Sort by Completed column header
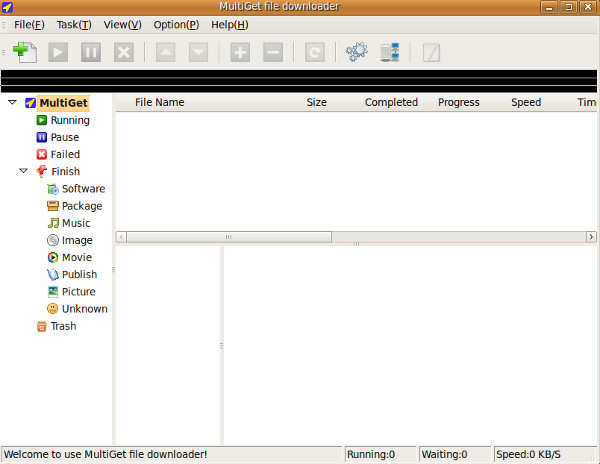Screen dimensions: 600x464 click(x=391, y=103)
